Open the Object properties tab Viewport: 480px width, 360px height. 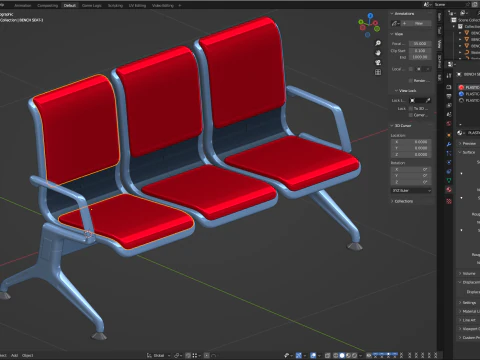449,135
